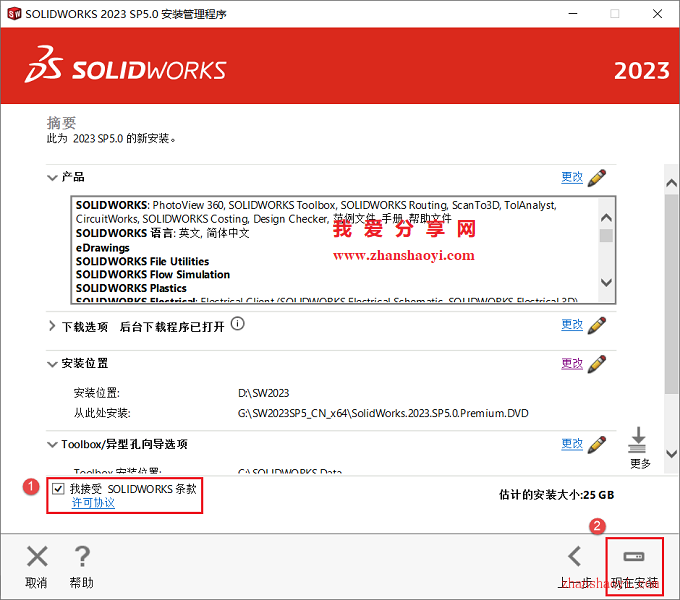
Task: Collapse the Toolbox/异型孔向导选项 section
Action: (52, 445)
